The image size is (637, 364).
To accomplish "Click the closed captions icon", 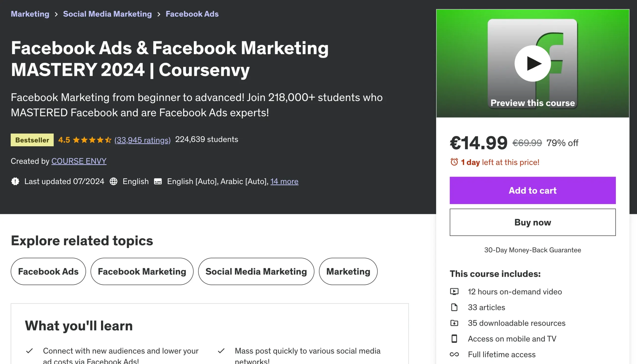I will (158, 181).
